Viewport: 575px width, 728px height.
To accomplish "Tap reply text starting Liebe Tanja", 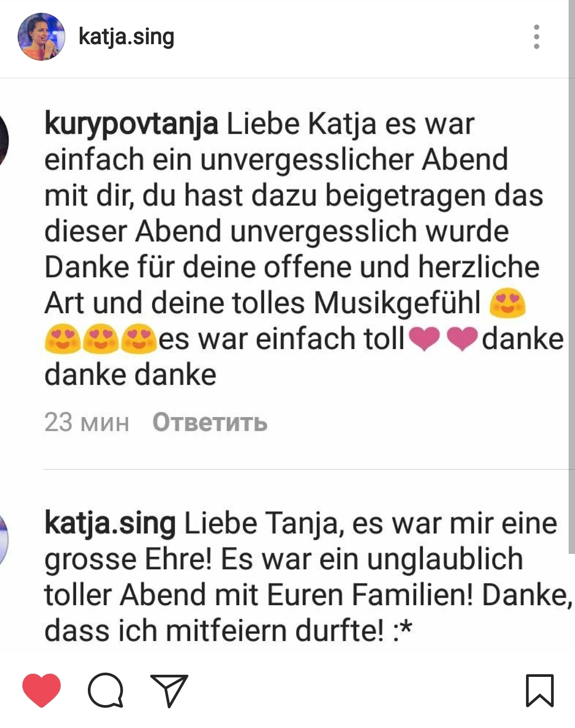I will pos(308,577).
